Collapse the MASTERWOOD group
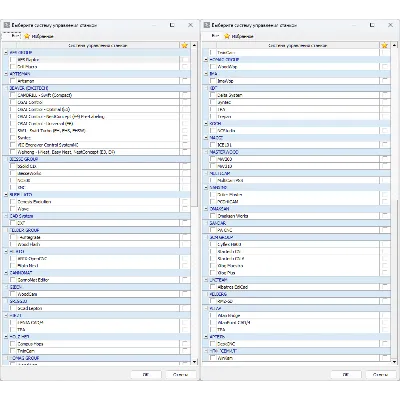Screen dimensions: 400x400 (206, 152)
